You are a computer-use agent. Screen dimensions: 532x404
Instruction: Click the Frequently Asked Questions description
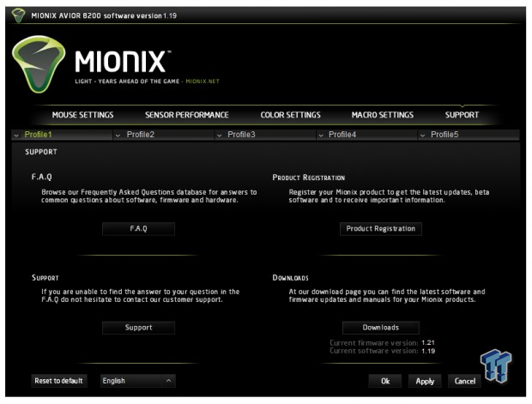tap(149, 196)
